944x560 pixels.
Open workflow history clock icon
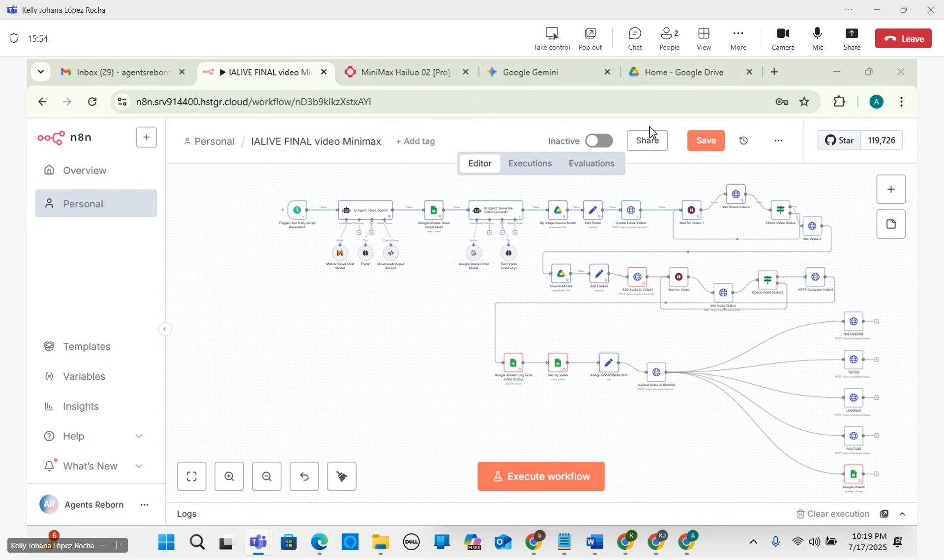pos(744,141)
